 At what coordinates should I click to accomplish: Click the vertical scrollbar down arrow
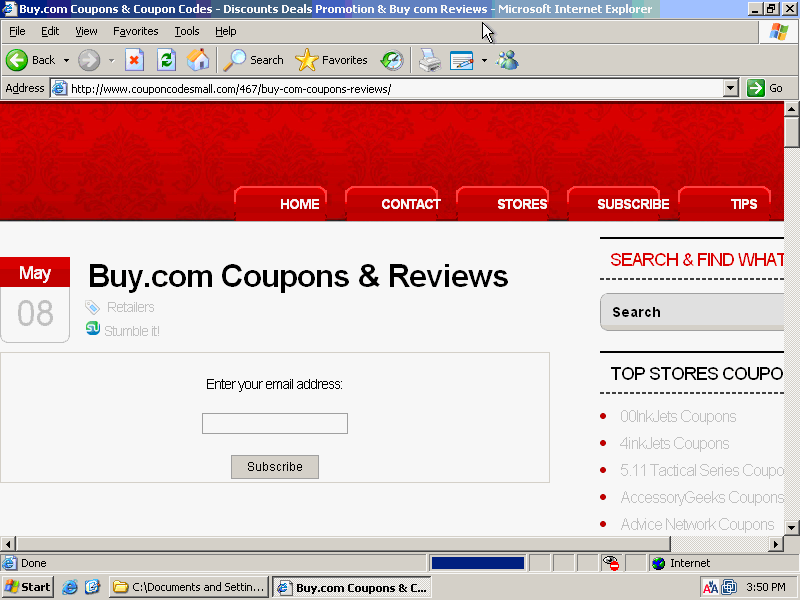[x=791, y=528]
